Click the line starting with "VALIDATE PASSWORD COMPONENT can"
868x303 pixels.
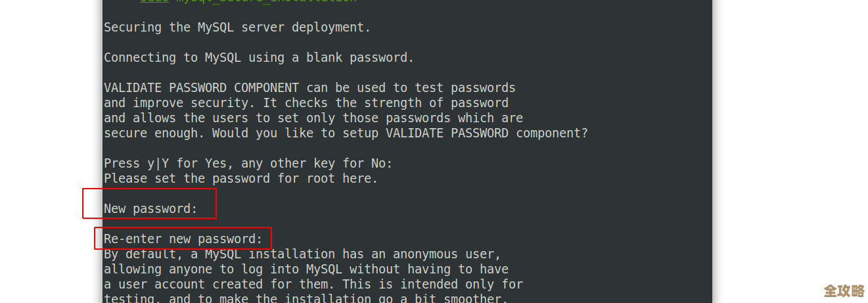point(309,87)
